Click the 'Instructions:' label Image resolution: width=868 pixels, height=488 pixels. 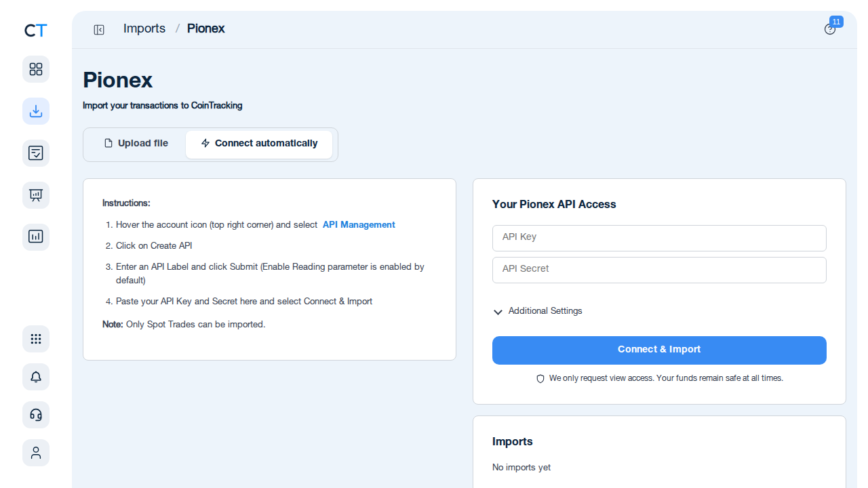click(x=126, y=203)
